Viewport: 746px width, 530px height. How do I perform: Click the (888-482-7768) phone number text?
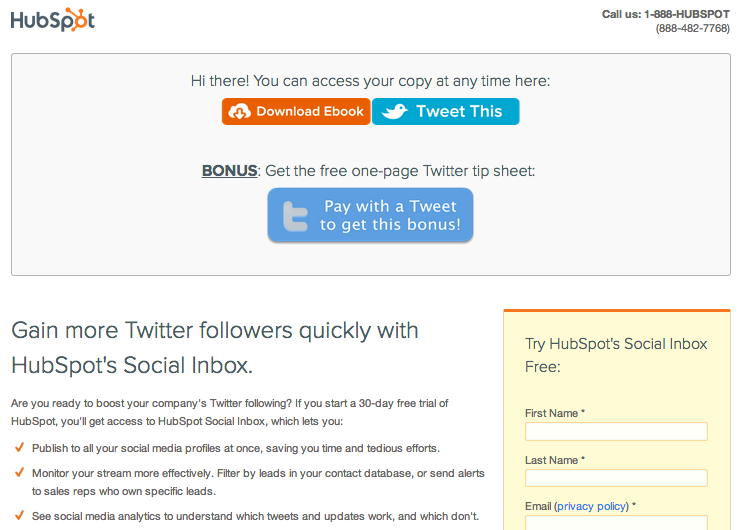[693, 29]
